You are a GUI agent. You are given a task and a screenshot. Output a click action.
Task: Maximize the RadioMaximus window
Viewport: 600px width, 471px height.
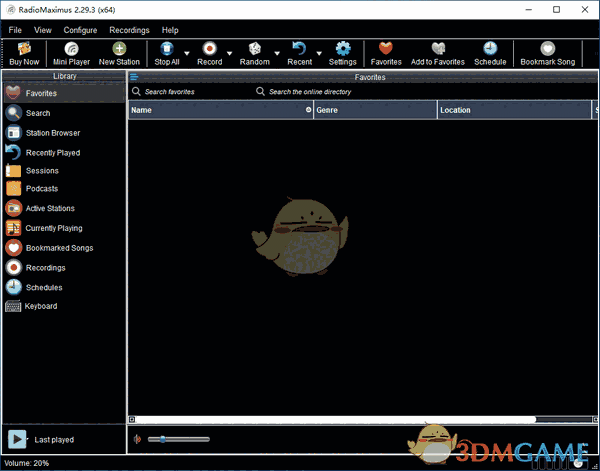tap(556, 10)
